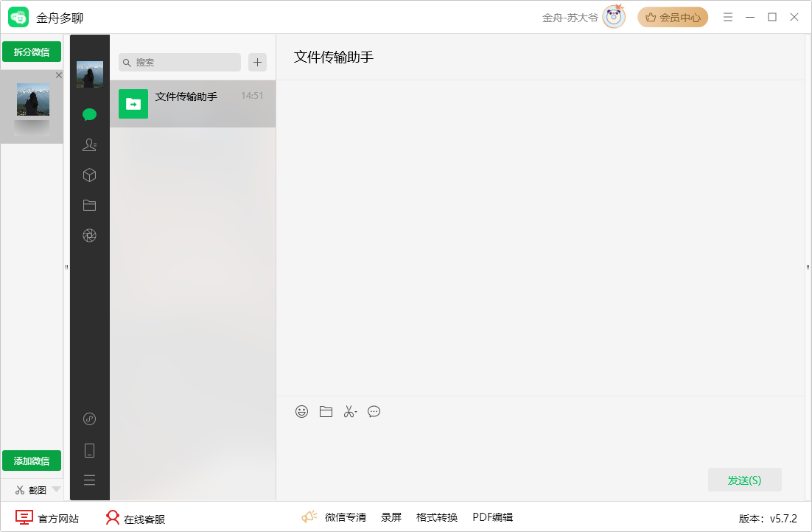Collapse the left panel splitter handle
This screenshot has height=532, width=812.
click(x=66, y=267)
